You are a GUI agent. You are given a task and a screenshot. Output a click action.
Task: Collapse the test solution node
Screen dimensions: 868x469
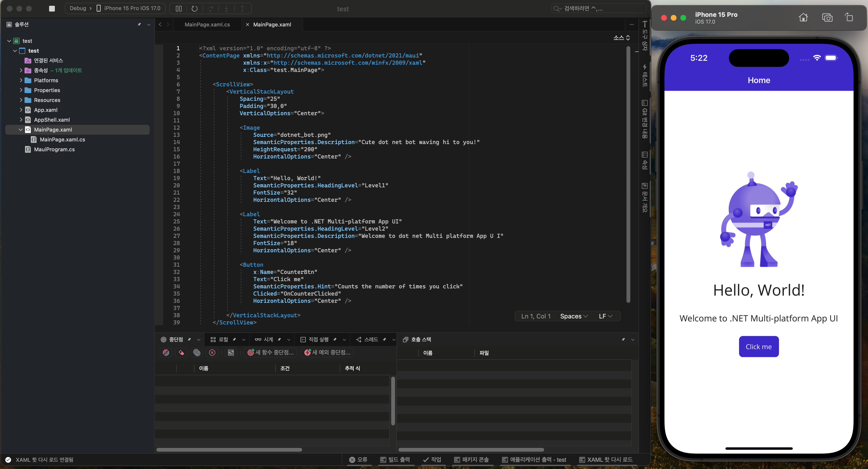point(9,41)
